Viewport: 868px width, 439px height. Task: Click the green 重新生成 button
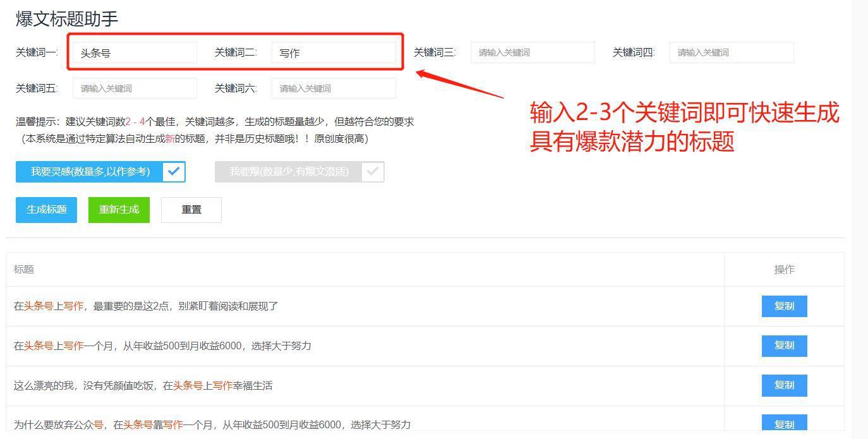tap(119, 210)
